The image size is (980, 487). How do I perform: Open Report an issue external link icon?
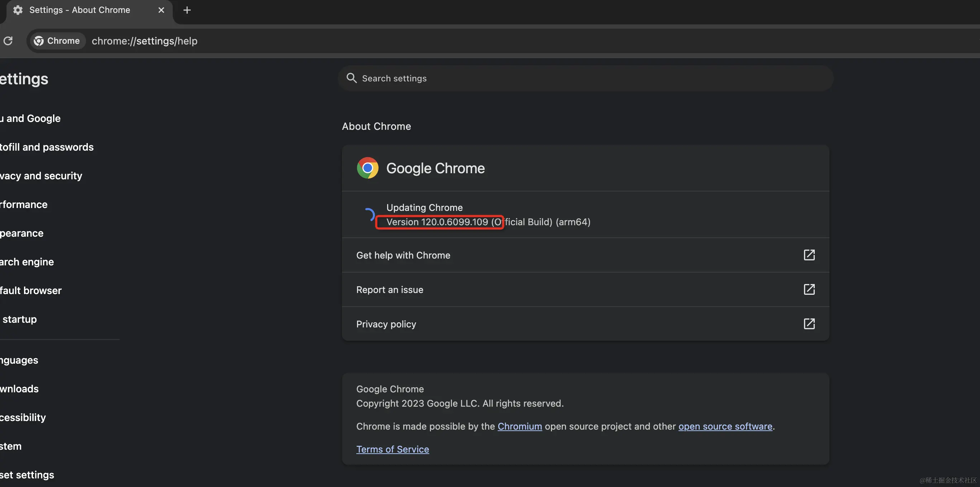click(x=809, y=289)
